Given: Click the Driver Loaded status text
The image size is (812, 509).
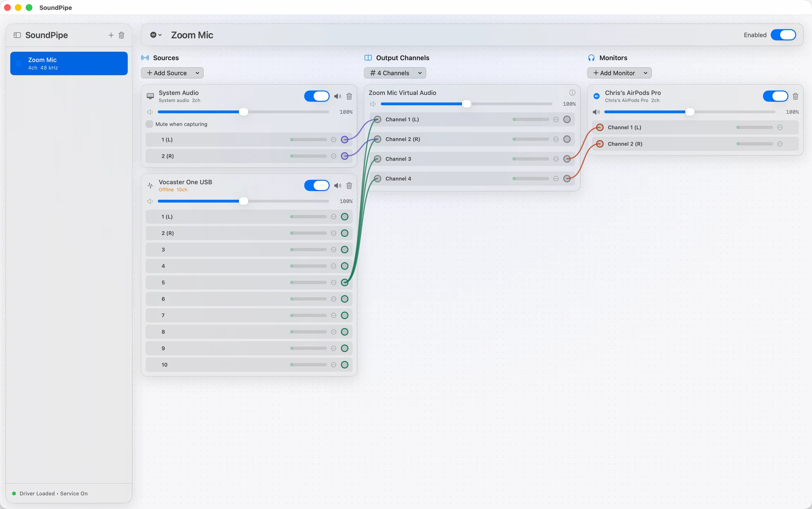Looking at the screenshot, I should click(x=54, y=494).
